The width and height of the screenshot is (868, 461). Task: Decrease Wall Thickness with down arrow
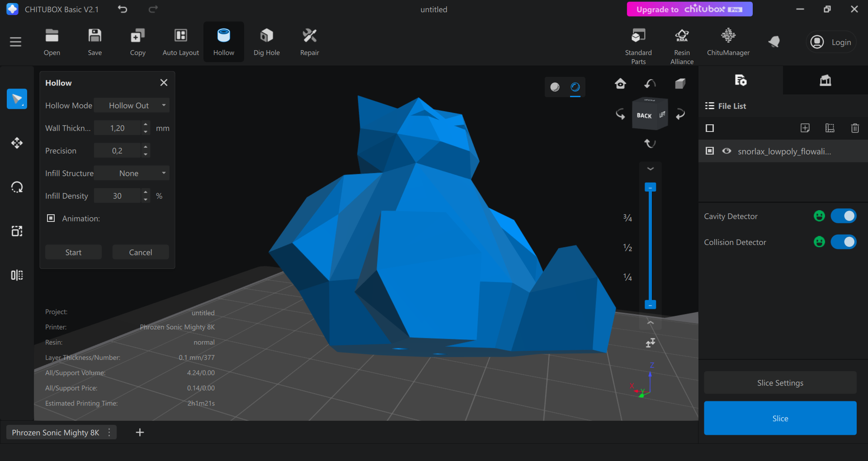coord(146,132)
